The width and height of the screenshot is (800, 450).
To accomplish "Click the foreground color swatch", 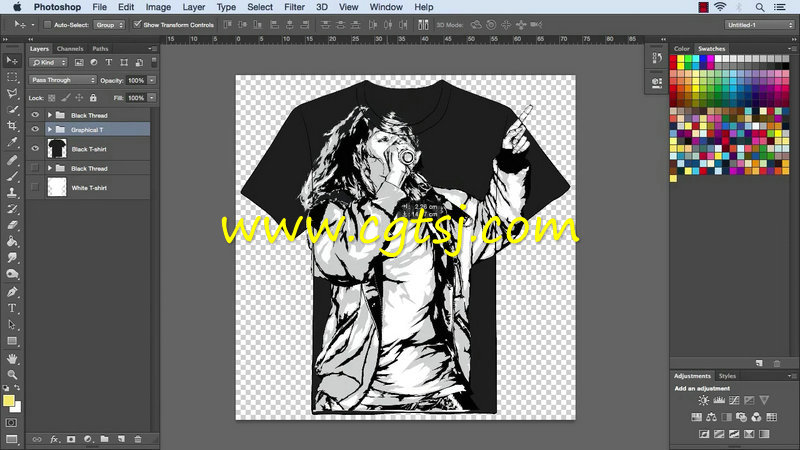I will [x=8, y=401].
